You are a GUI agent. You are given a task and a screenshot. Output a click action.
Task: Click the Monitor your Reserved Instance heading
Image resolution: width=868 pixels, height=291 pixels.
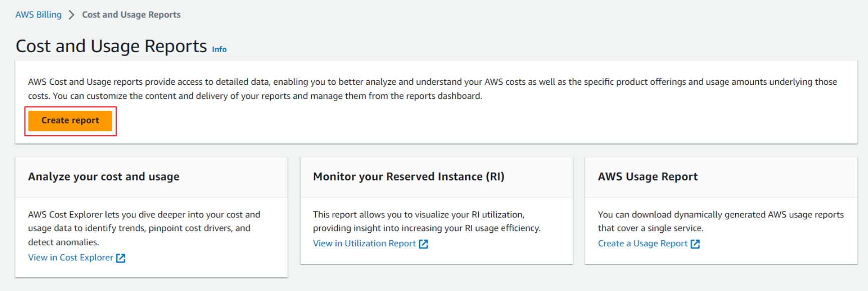(408, 177)
